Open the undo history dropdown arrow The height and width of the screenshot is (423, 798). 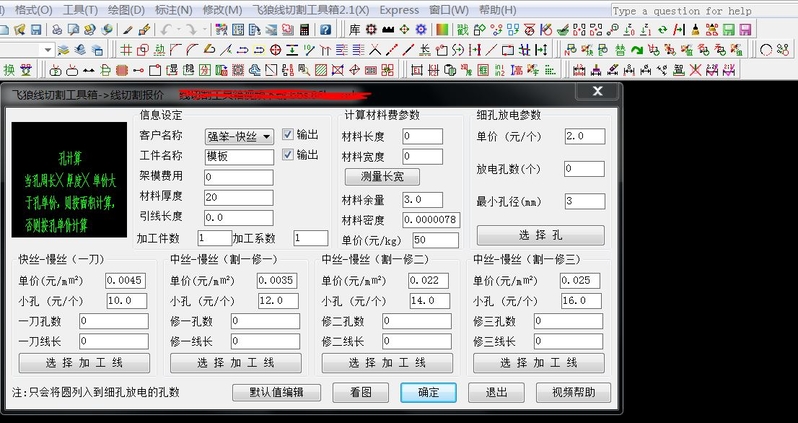point(179,30)
